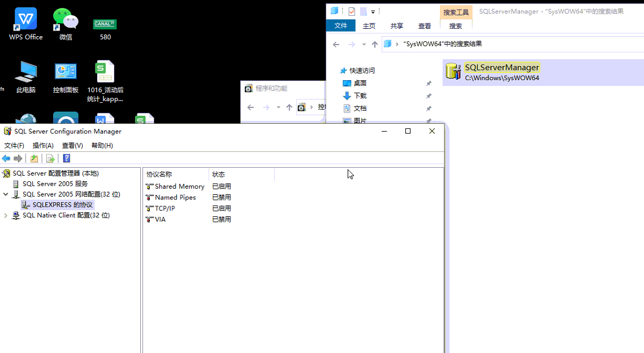Open the 文件 tab in Explorer ribbon
This screenshot has height=353, width=644.
click(x=341, y=26)
